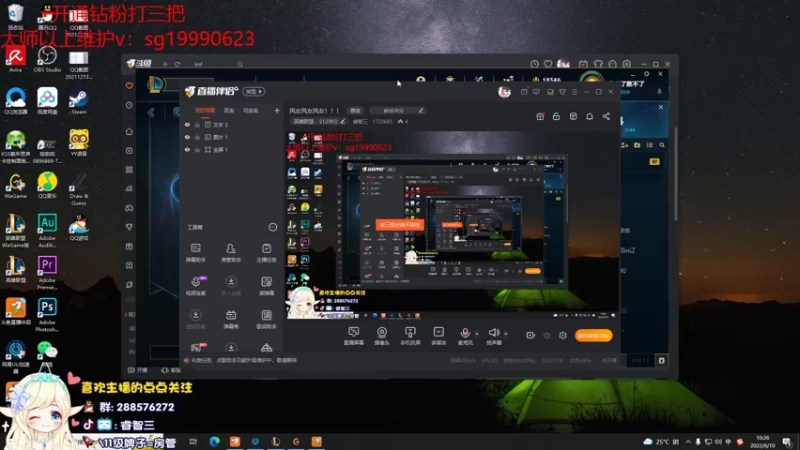The width and height of the screenshot is (800, 450).
Task: Edit the 缺薪冲分 announcement field
Action: pos(397,111)
